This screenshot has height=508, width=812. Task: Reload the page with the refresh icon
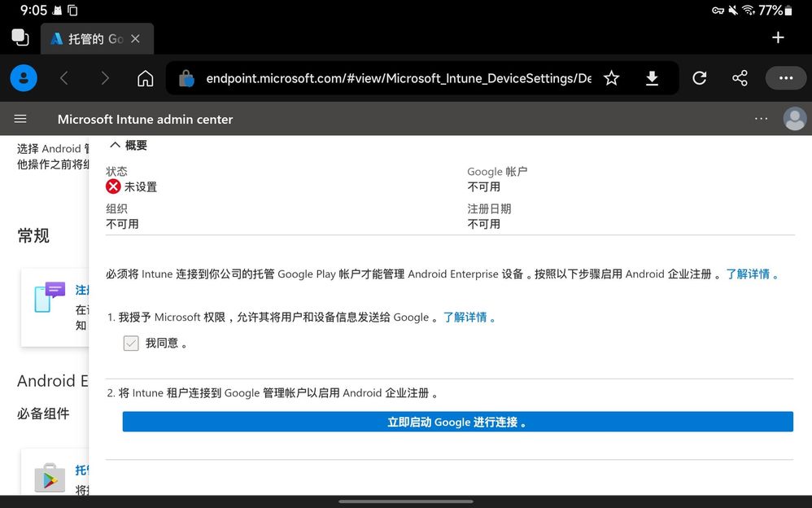pyautogui.click(x=700, y=78)
